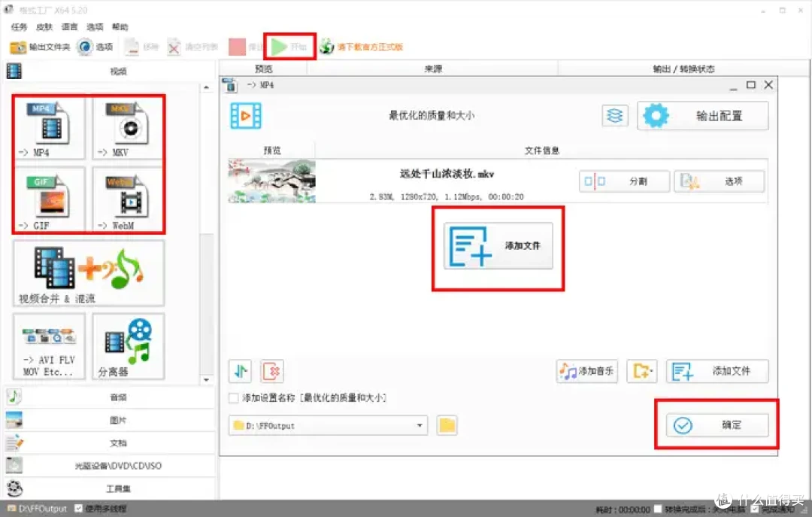Expand the 文档 category

[x=109, y=443]
